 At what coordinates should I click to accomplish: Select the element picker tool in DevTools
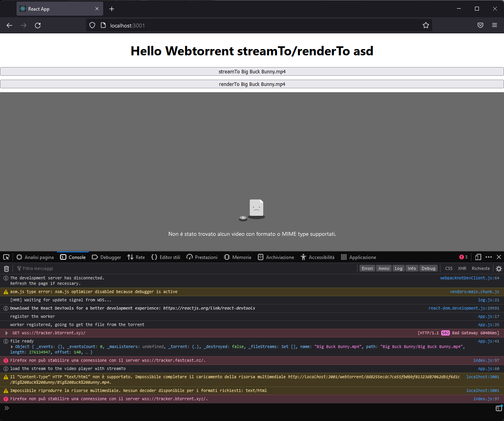6,257
